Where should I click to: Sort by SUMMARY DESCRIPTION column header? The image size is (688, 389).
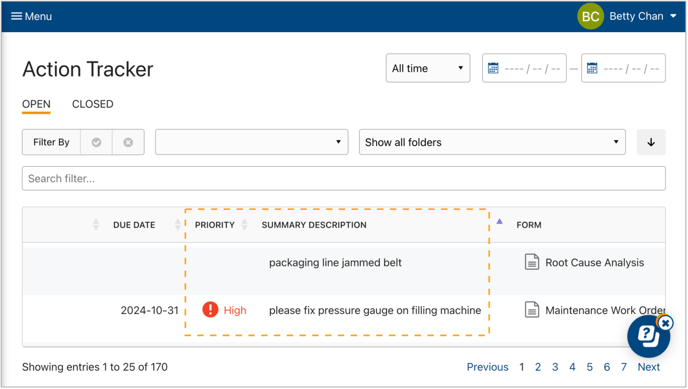pyautogui.click(x=314, y=225)
